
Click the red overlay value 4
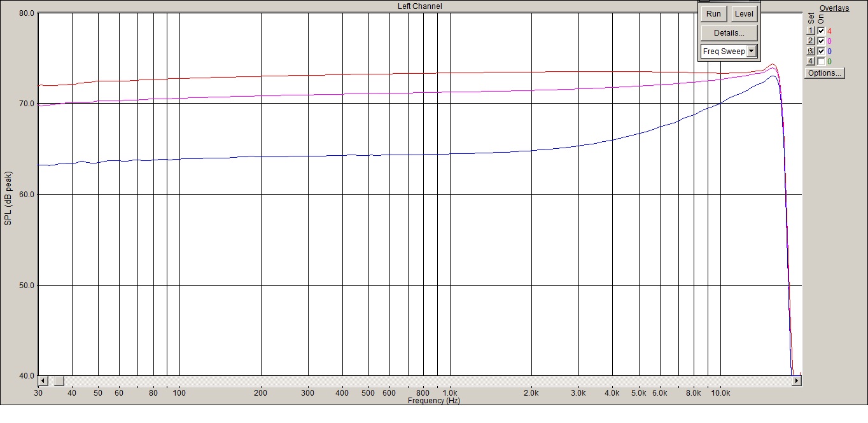click(x=829, y=31)
